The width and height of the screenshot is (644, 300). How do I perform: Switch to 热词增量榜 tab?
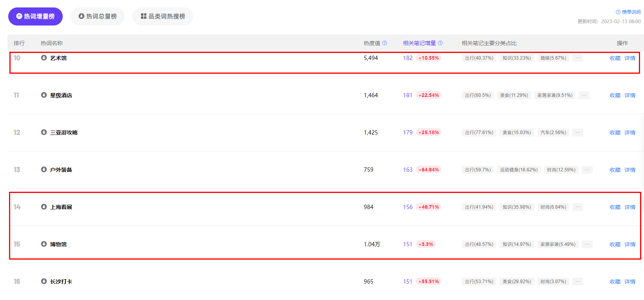[x=35, y=16]
